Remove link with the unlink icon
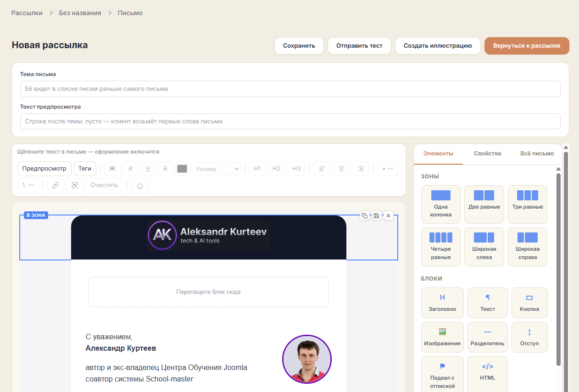 pyautogui.click(x=75, y=185)
